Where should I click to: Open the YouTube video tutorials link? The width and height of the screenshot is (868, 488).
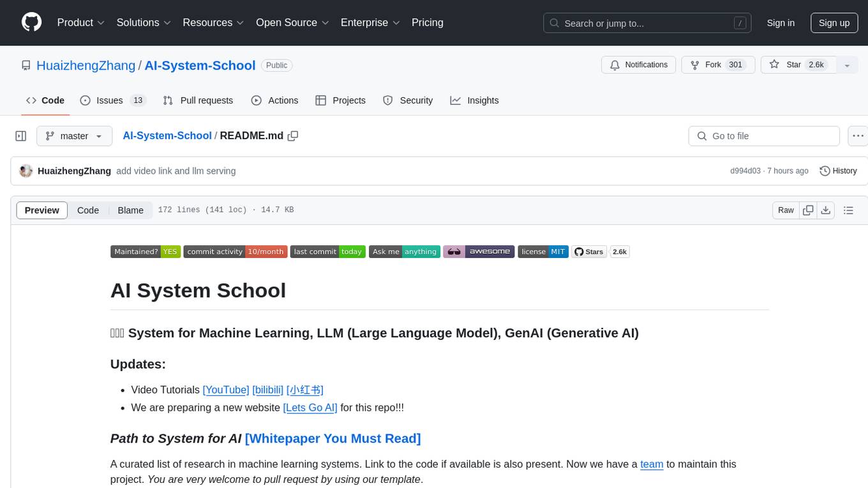tap(226, 390)
